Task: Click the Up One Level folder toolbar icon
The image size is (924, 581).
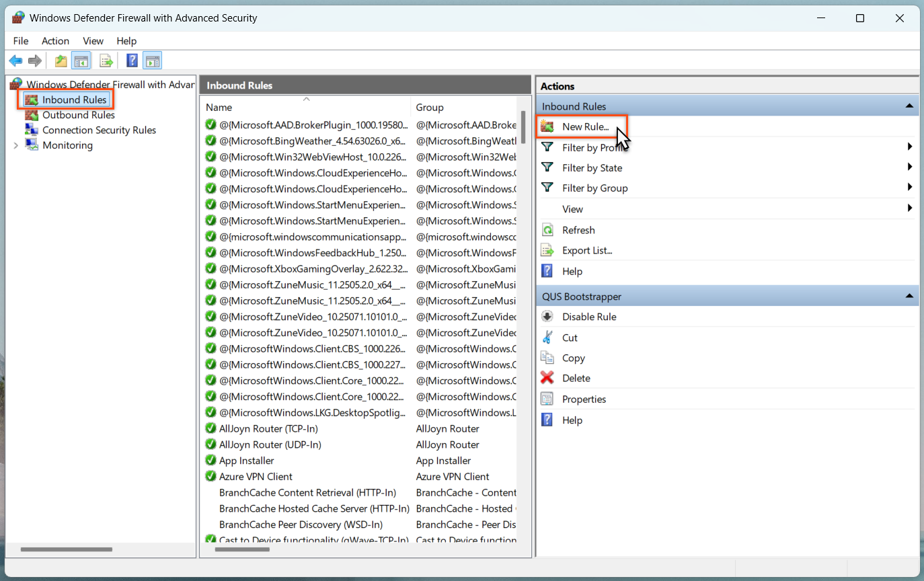Action: (61, 61)
